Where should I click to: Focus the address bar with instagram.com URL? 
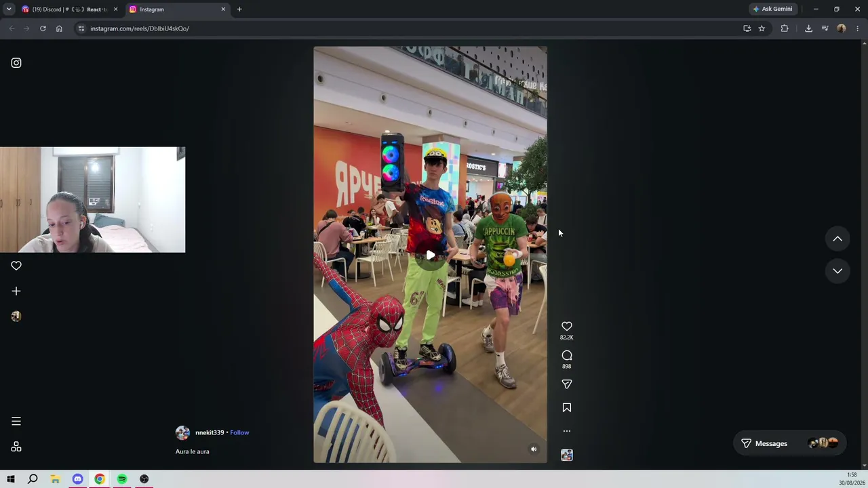407,28
